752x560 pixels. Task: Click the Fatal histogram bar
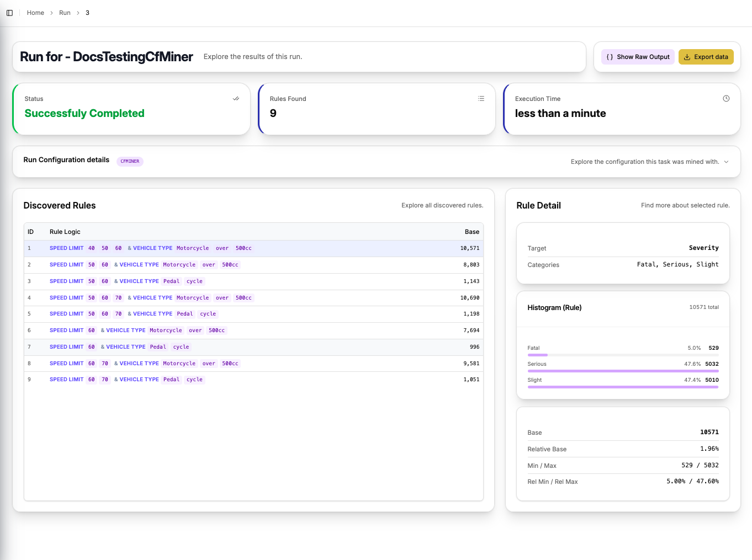coord(623,355)
